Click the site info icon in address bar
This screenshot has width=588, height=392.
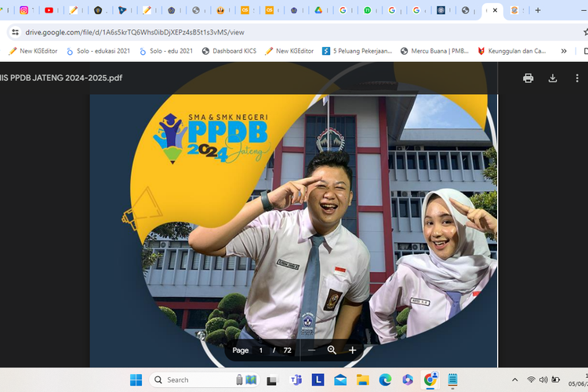(x=15, y=32)
